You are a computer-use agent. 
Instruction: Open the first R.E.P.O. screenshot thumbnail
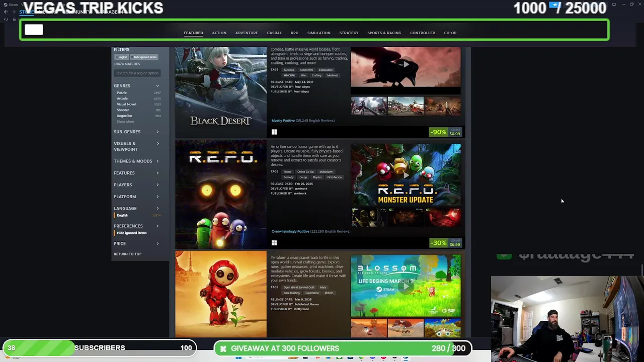369,217
